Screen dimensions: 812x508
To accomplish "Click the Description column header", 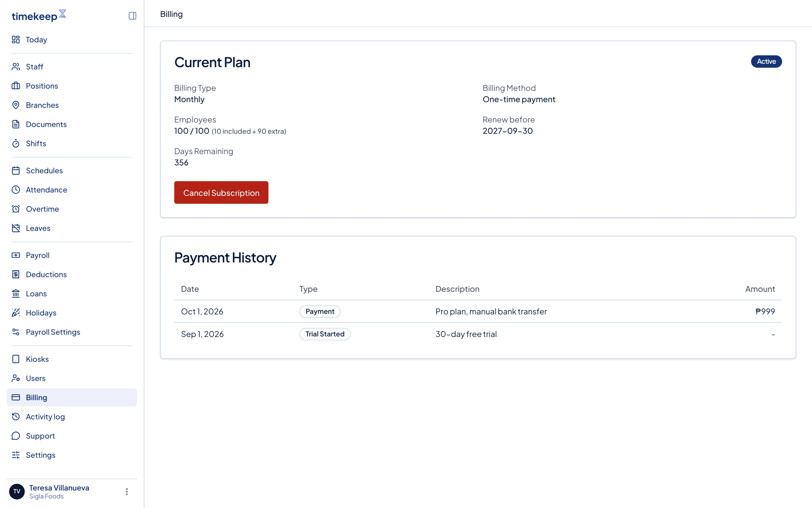I will pyautogui.click(x=457, y=289).
